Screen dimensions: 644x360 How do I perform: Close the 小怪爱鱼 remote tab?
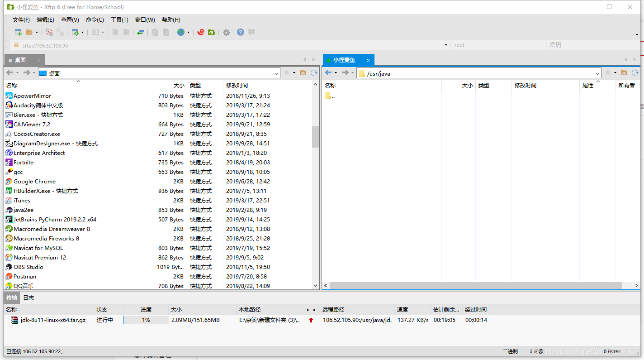tap(368, 60)
